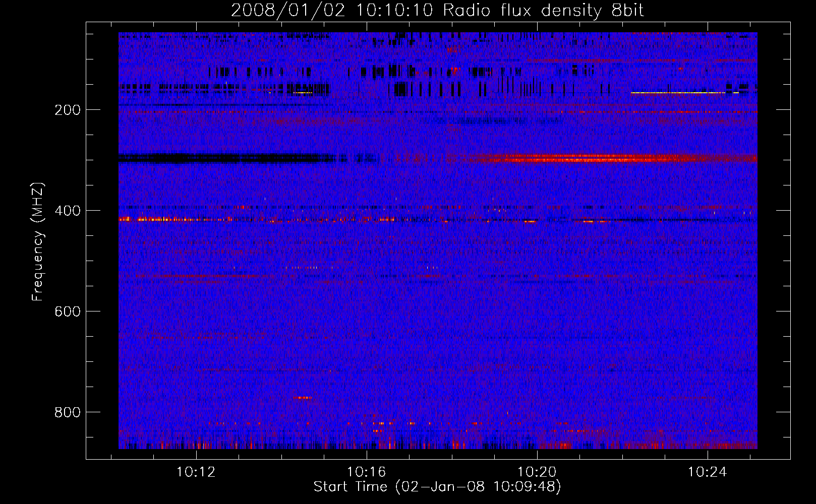Click the bright red emission band near 300 MHz
The height and width of the screenshot is (504, 816).
(x=605, y=158)
